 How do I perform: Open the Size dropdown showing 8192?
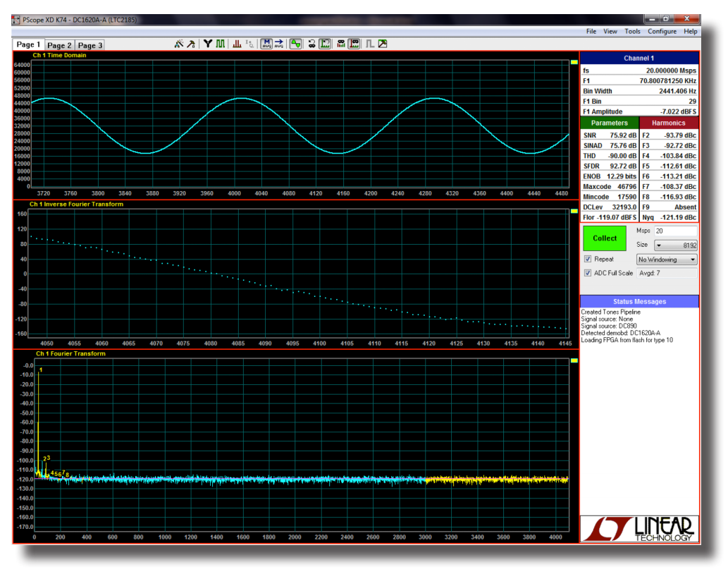click(675, 245)
